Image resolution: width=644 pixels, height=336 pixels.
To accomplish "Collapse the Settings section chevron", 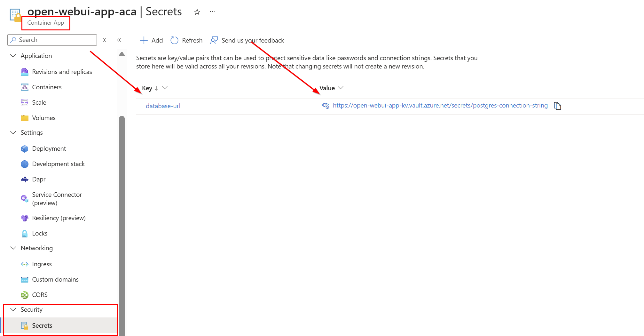I will click(x=13, y=132).
